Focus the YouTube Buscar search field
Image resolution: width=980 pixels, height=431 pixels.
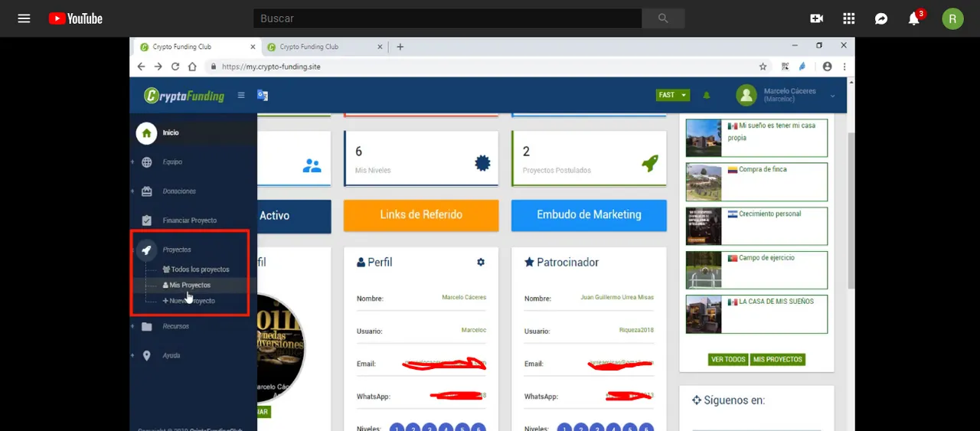[448, 18]
